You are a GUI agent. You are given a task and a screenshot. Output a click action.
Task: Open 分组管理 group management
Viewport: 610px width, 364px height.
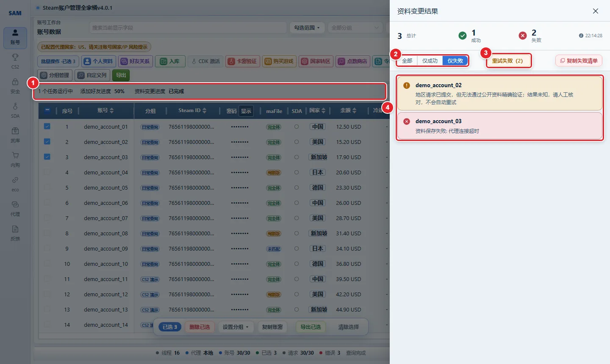click(55, 75)
